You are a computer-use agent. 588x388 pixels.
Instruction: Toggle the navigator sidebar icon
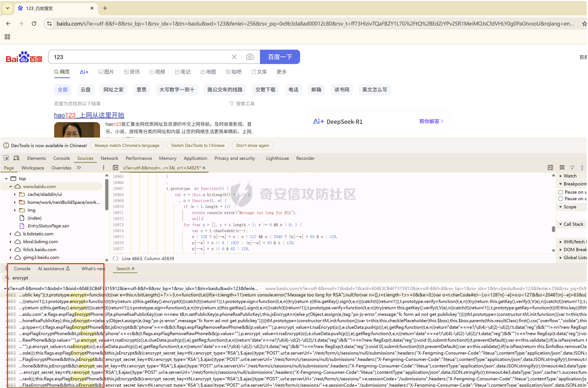(115, 168)
